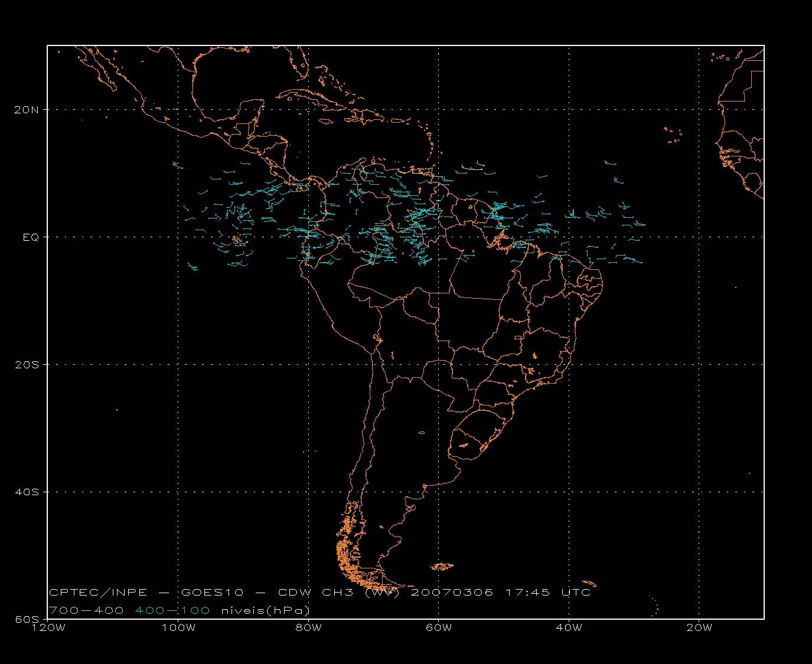Click the 20S latitude label
Viewport: 812px width, 664px height.
[27, 364]
